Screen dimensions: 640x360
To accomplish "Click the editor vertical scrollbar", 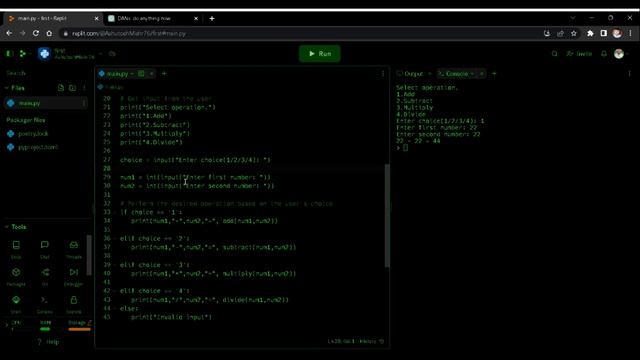I will tap(387, 216).
